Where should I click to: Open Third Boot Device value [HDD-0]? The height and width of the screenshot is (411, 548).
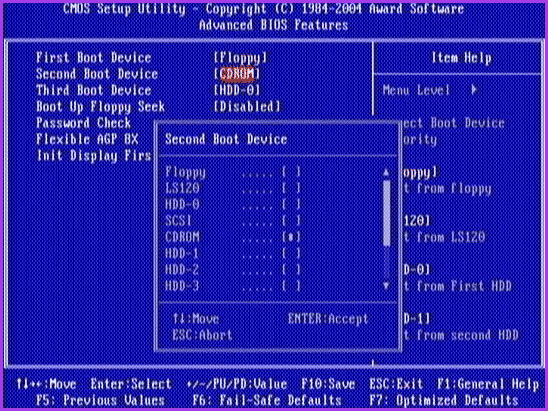coord(237,90)
